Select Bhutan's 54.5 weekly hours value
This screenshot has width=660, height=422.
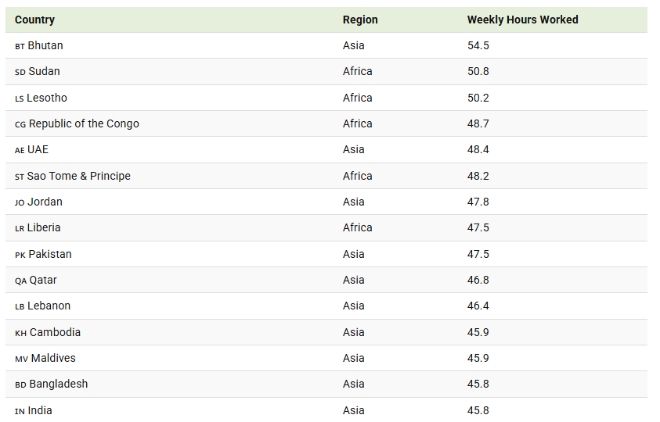478,46
